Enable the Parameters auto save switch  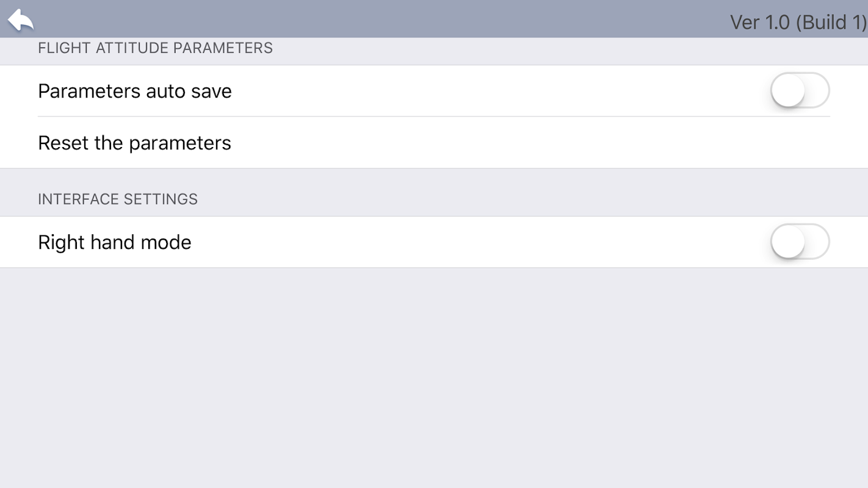click(799, 90)
